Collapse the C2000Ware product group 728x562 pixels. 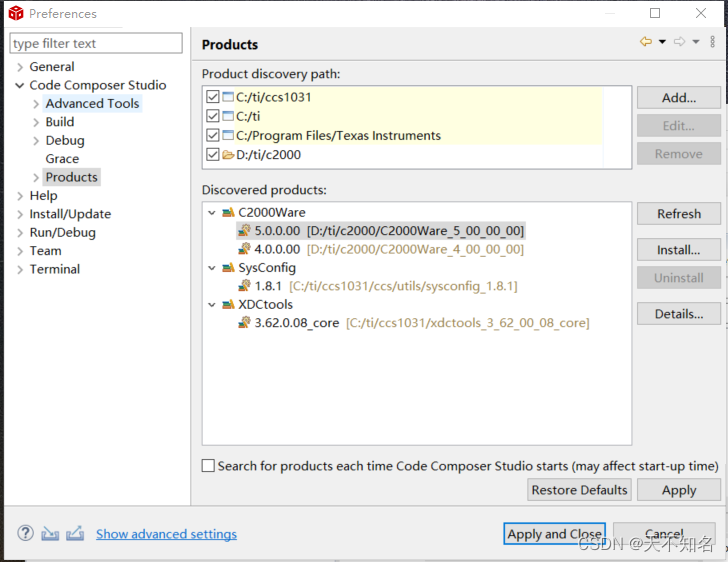point(212,213)
